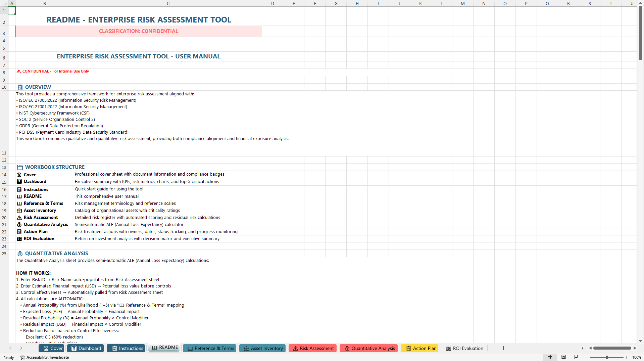The image size is (644, 361).
Task: Click QUANTITATIVE ANALYSIS heading money-bag icon
Action: (x=20, y=254)
